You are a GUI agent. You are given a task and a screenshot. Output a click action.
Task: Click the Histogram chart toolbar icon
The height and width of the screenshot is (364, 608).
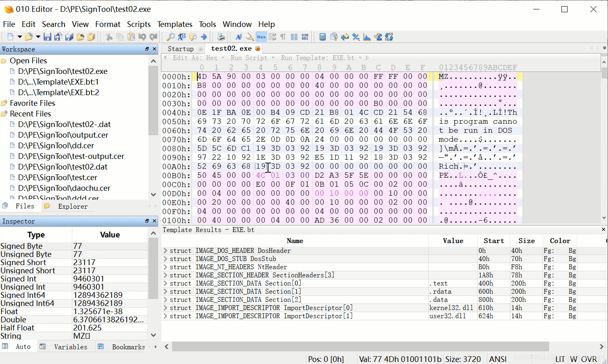pyautogui.click(x=367, y=37)
